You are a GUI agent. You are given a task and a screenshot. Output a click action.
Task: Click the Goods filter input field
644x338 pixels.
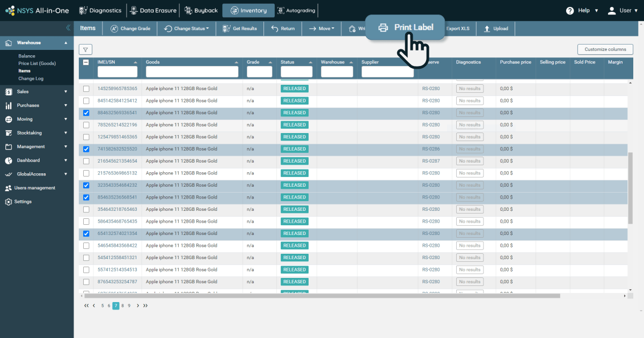coord(192,72)
